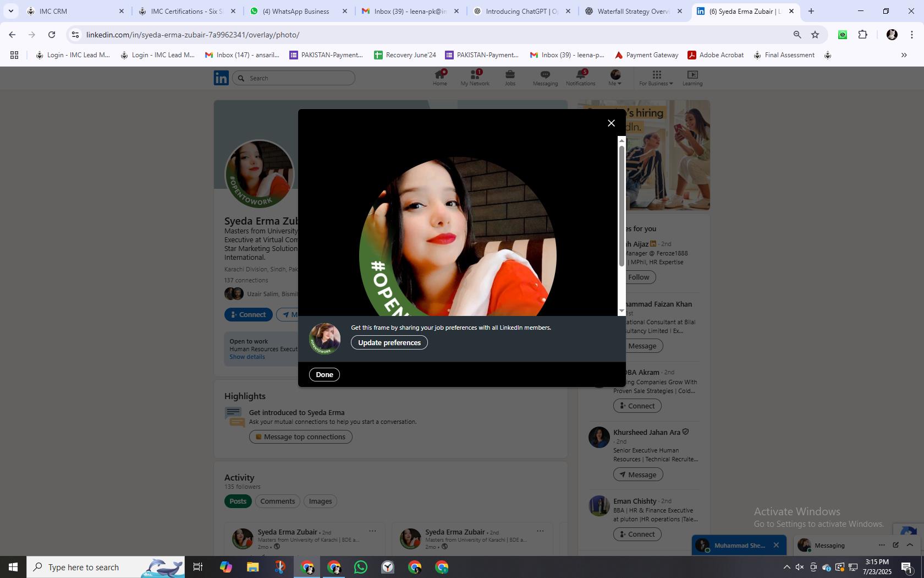Viewport: 924px width, 578px height.
Task: Open the Payment Gateway bookmark
Action: click(x=646, y=55)
